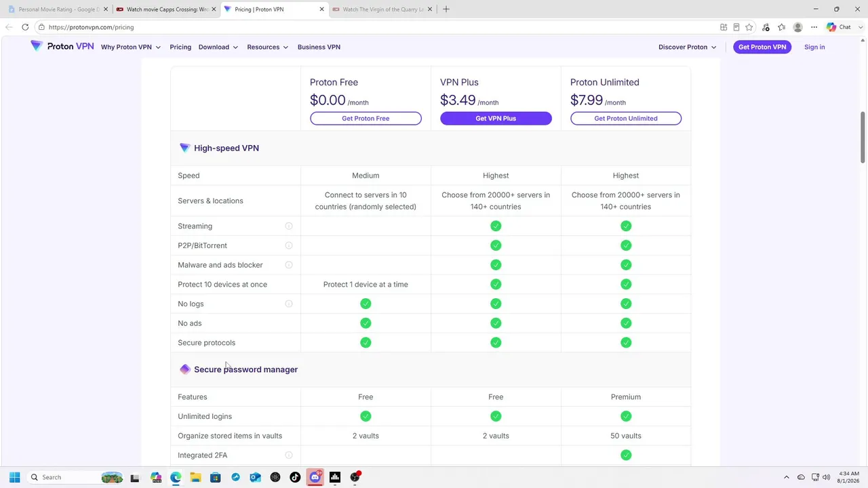
Task: Open the Business VPN nav link
Action: click(x=319, y=47)
